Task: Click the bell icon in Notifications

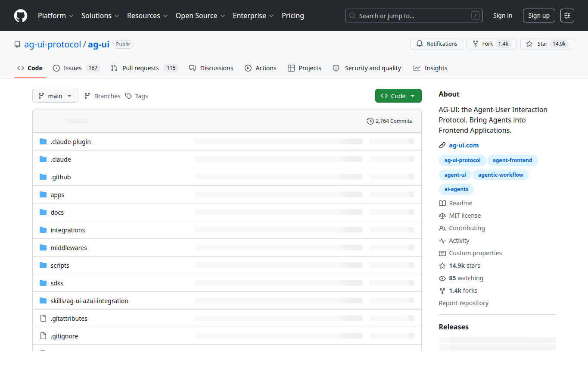Action: 420,44
